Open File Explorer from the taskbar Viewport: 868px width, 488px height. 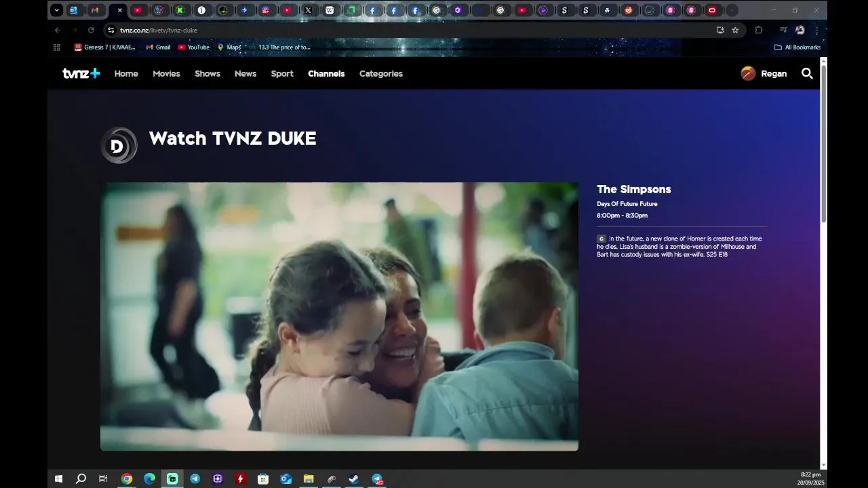pyautogui.click(x=309, y=479)
